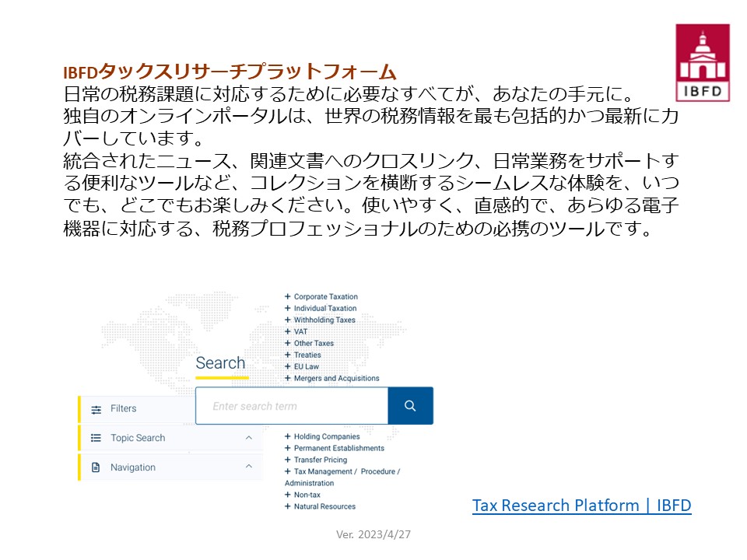Screen dimensions: 747x560
Task: Expand EU Law plus icon
Action: (x=287, y=366)
